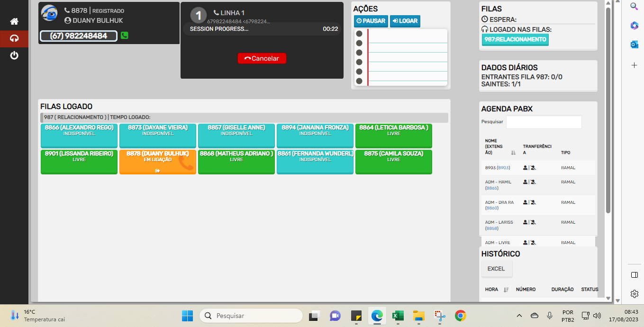Click blind transfer icon for 8903 row
This screenshot has height=327, width=644.
(533, 168)
